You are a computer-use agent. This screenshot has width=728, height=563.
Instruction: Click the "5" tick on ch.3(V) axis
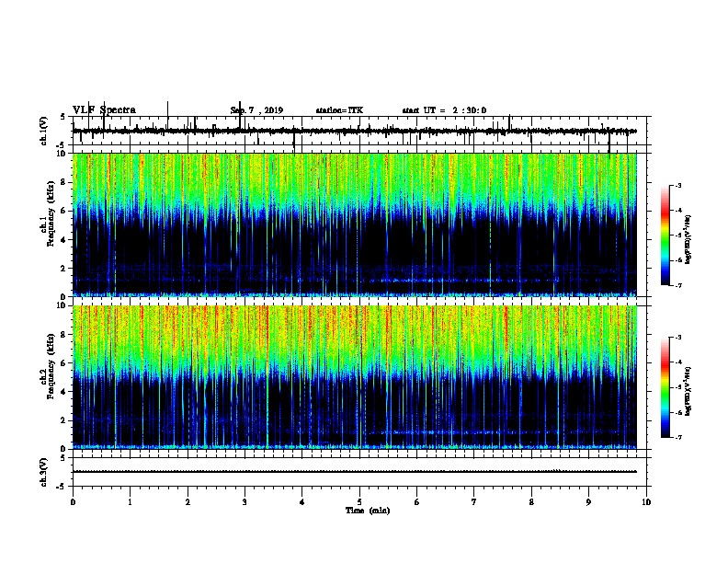click(63, 458)
